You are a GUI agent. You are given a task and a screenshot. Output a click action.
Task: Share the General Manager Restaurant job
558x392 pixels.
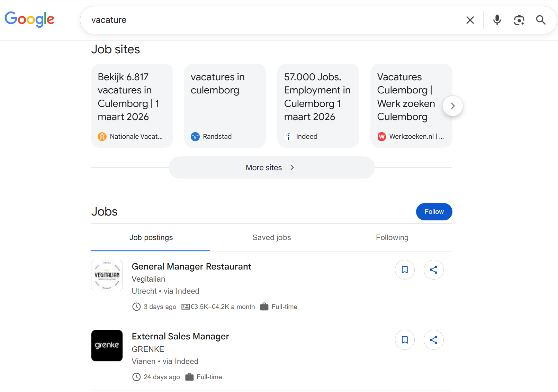433,270
